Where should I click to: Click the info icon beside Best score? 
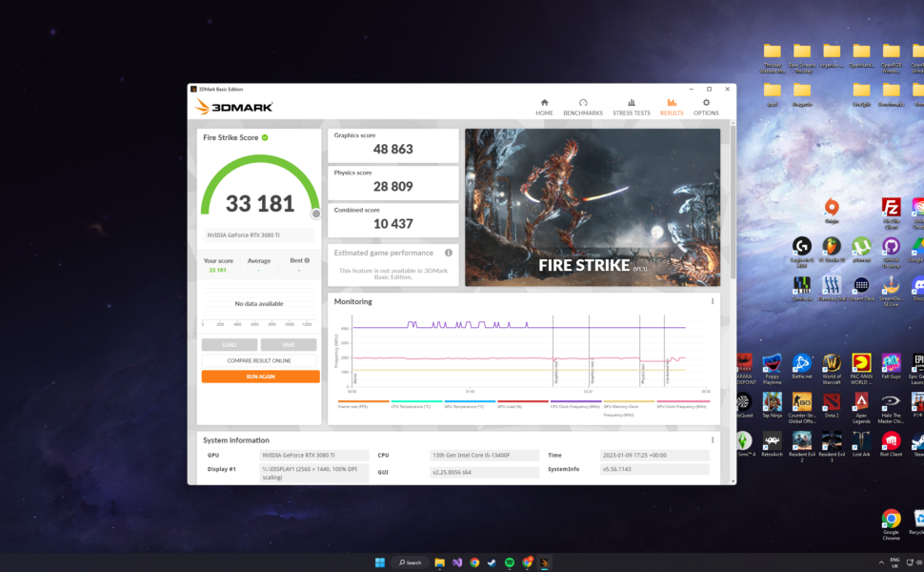[307, 260]
